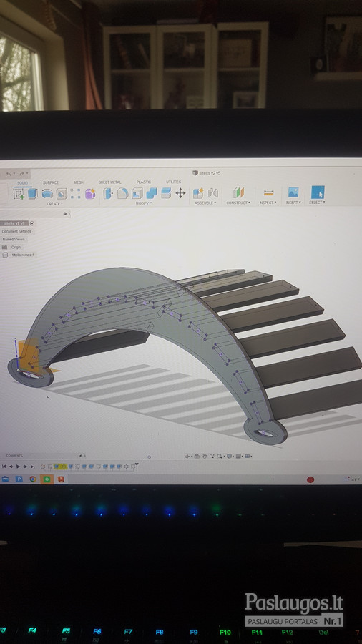The height and width of the screenshot is (644, 362).
Task: Go to timeline end button
Action: click(x=32, y=467)
